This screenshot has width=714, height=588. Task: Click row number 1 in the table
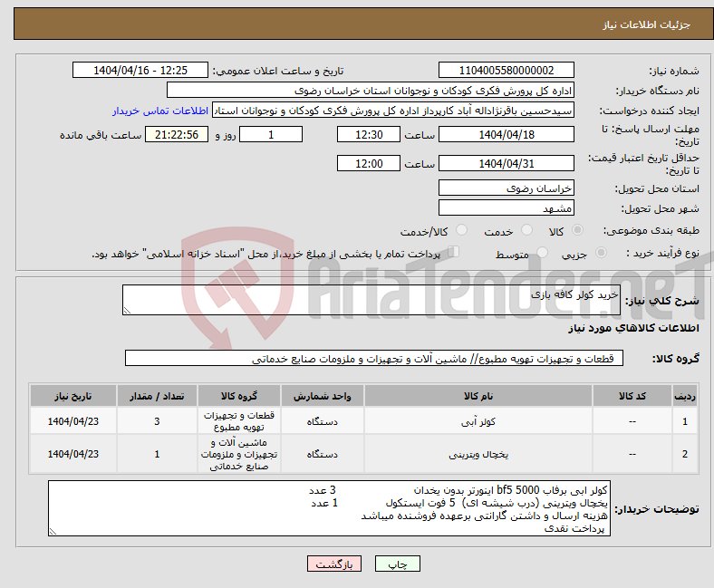point(685,421)
